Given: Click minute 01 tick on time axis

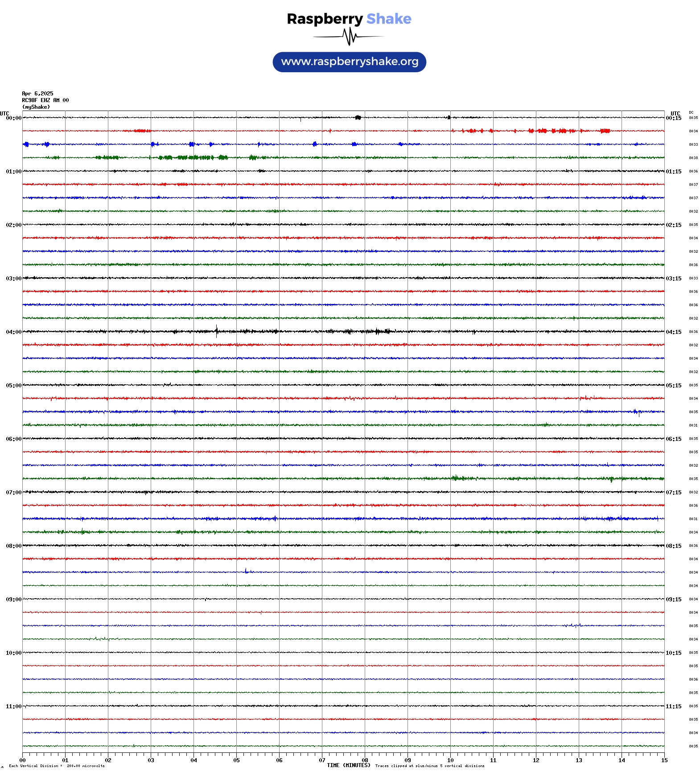Looking at the screenshot, I should point(65,760).
